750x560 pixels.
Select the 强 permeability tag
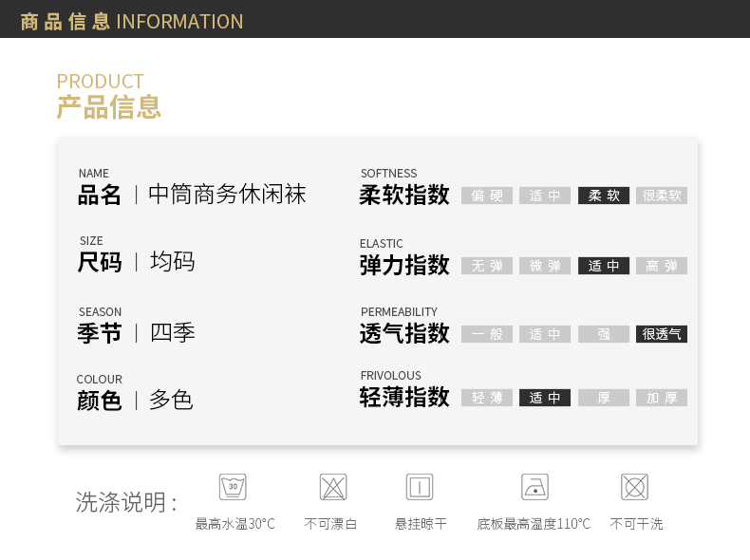click(604, 334)
